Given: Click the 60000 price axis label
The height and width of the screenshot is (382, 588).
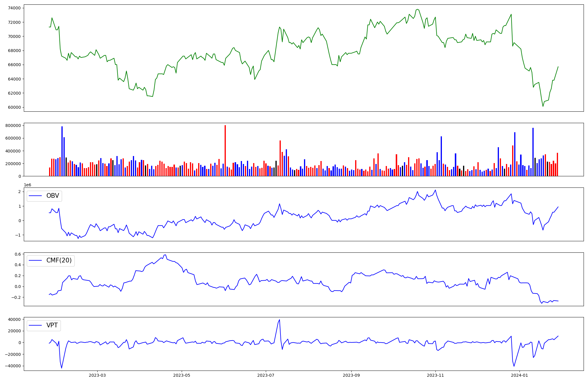Looking at the screenshot, I should tap(14, 107).
